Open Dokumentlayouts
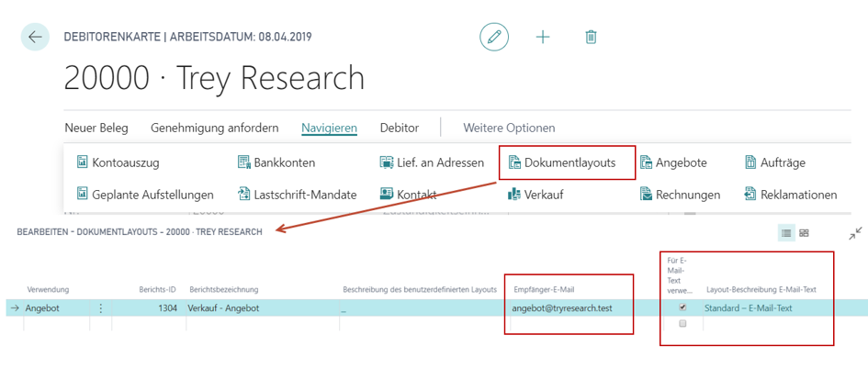Viewport: 868px width, 391px height. (562, 162)
